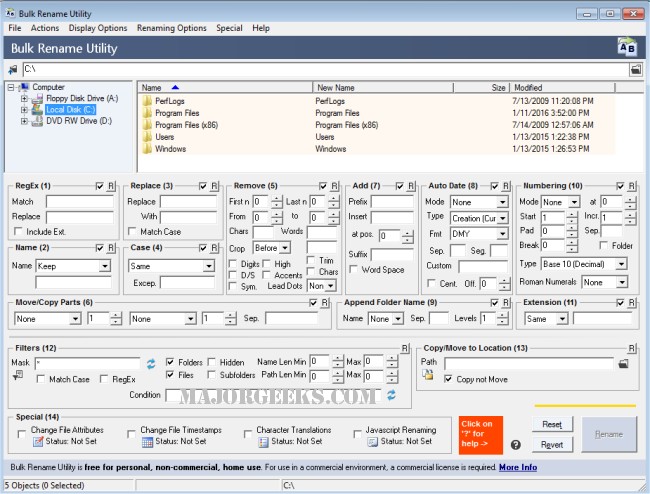
Task: Enable the Match Case checkbox in Filters
Action: (41, 379)
